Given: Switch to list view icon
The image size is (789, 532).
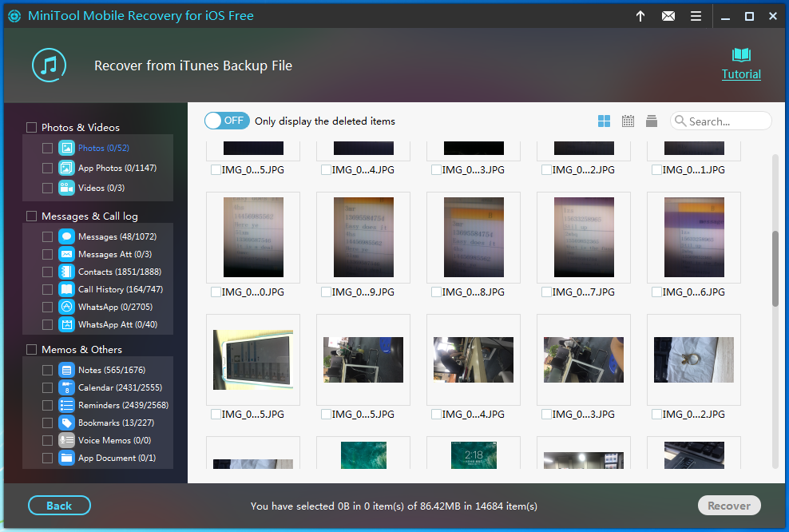Looking at the screenshot, I should (652, 121).
